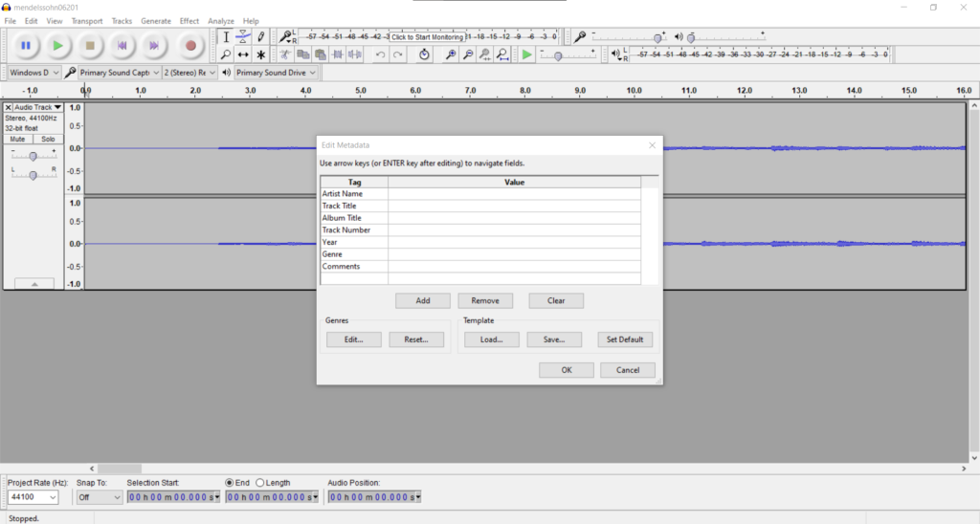
Task: Select the Length radio button
Action: tap(260, 483)
